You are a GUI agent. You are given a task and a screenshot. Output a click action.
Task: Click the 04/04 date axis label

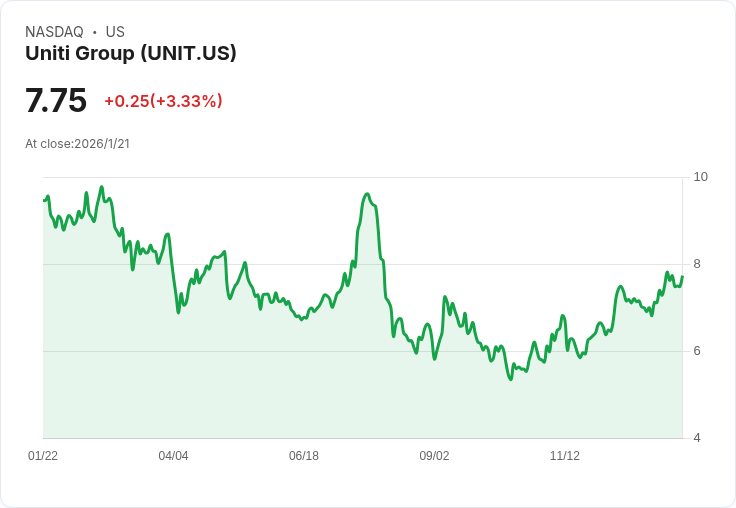pyautogui.click(x=173, y=455)
